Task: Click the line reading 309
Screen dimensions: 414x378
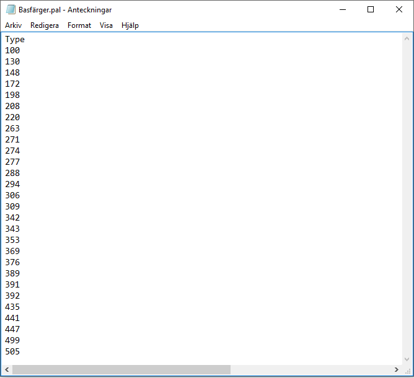Action: 12,207
